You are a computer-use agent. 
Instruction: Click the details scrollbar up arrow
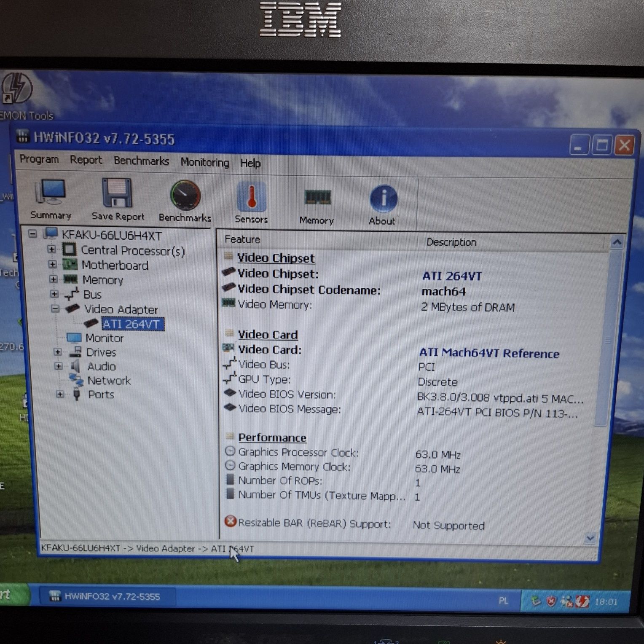pyautogui.click(x=617, y=242)
